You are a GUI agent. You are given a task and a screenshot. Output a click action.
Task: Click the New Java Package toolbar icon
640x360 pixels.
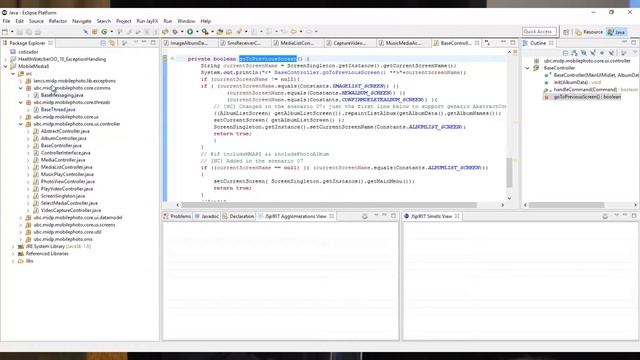pyautogui.click(x=94, y=31)
